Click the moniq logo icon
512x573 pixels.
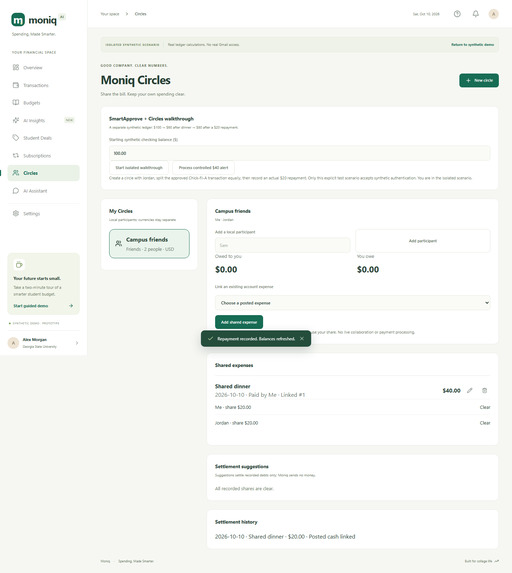pos(18,20)
